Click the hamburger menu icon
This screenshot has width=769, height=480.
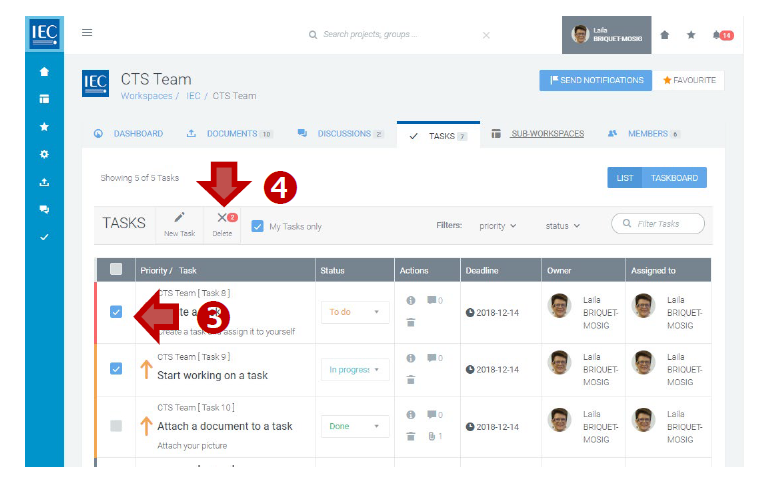[87, 33]
